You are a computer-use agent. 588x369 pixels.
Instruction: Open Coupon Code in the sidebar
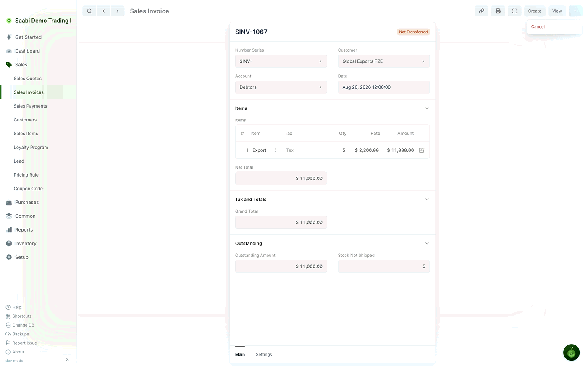tap(28, 189)
